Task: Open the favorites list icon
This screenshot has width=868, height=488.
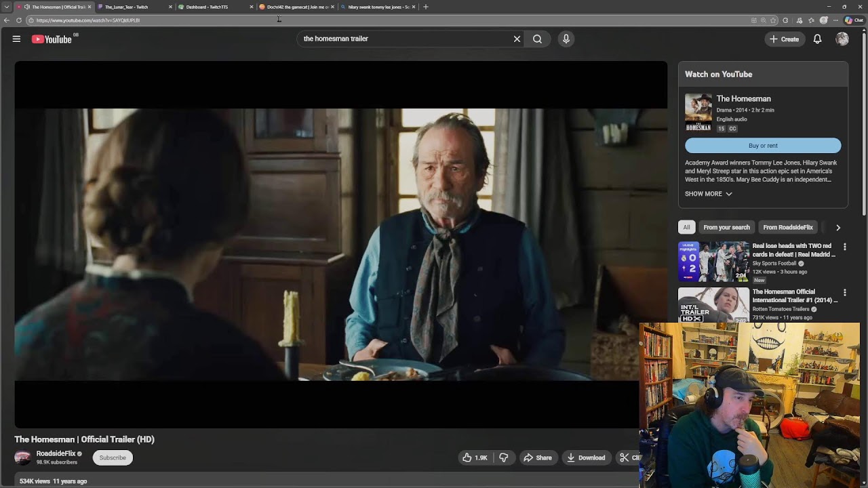Action: tap(812, 20)
